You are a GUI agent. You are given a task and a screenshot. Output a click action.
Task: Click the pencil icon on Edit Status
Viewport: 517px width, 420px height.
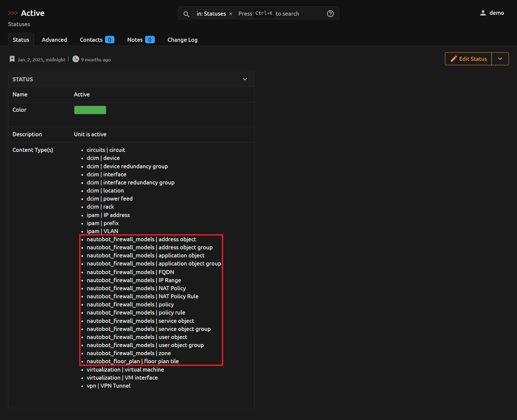click(454, 59)
